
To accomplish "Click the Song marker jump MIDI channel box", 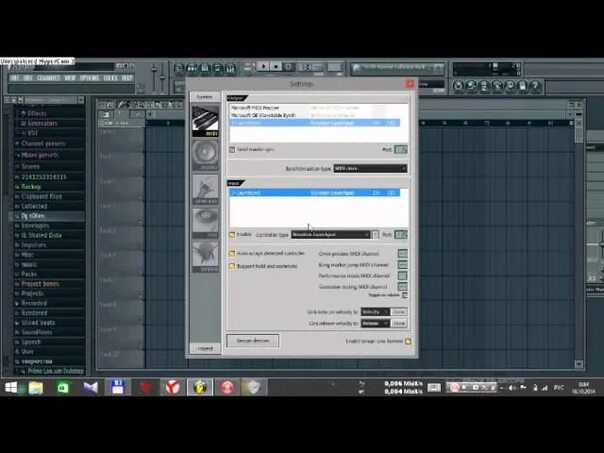I will [403, 265].
